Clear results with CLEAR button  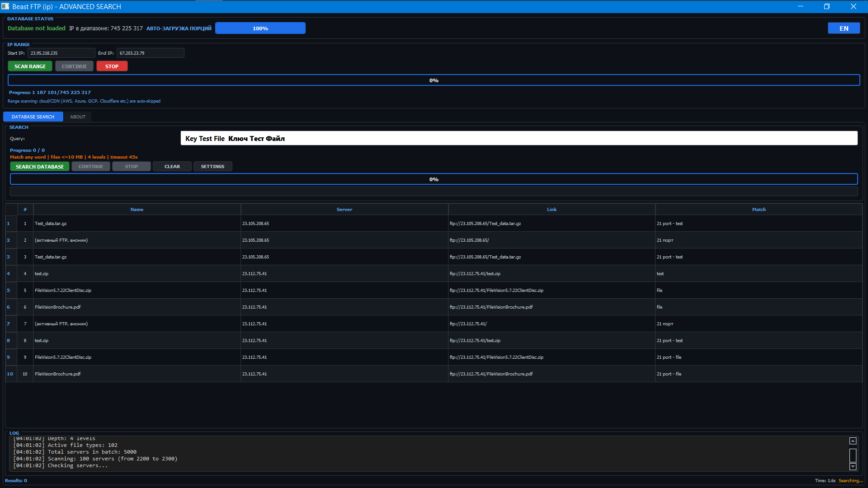coord(172,166)
